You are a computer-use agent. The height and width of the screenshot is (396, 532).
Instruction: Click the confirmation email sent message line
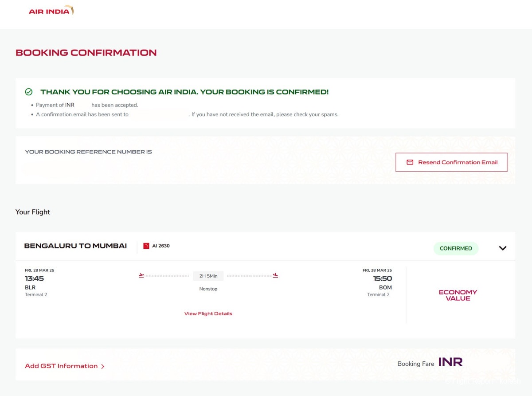click(x=187, y=114)
